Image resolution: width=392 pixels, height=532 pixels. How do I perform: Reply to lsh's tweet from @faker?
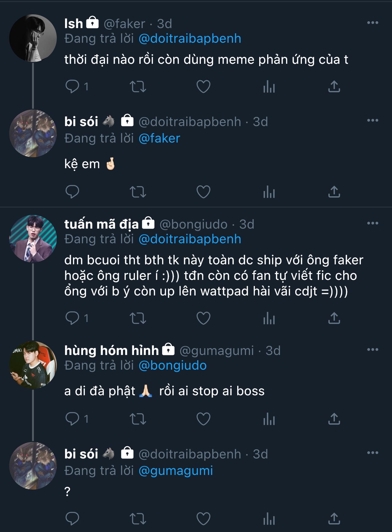click(73, 87)
